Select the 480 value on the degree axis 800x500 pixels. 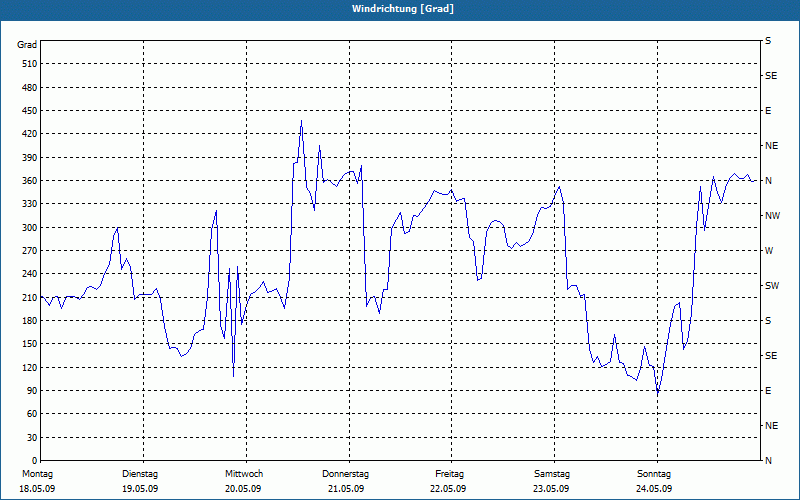coord(30,87)
